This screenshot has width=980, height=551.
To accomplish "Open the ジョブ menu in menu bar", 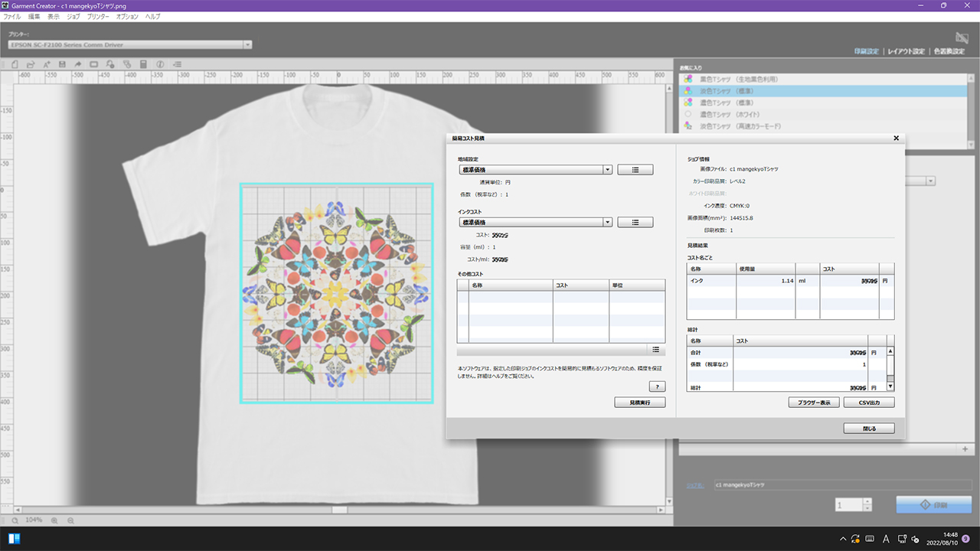I will pos(73,16).
